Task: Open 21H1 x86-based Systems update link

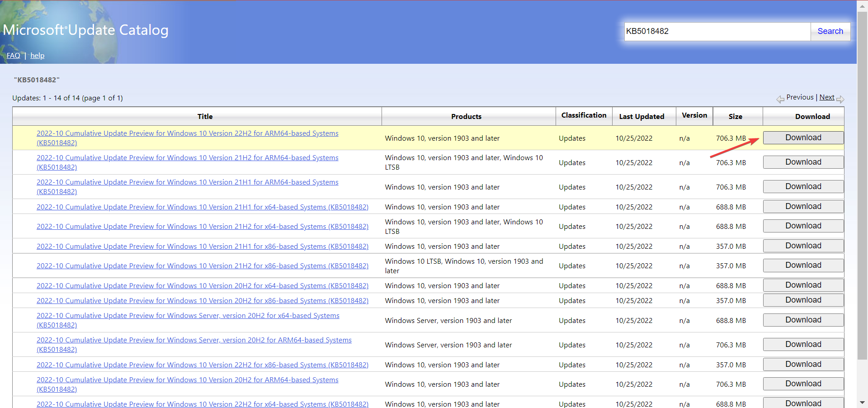Action: (x=202, y=247)
